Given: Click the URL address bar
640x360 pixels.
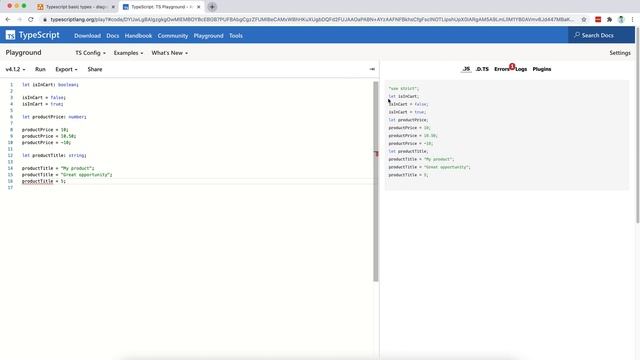Looking at the screenshot, I should 312,19.
